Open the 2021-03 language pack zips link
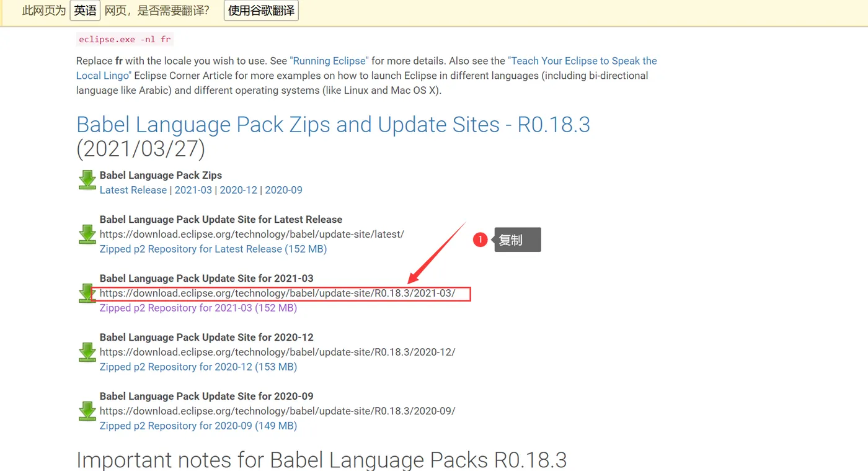868x471 pixels. pos(193,190)
